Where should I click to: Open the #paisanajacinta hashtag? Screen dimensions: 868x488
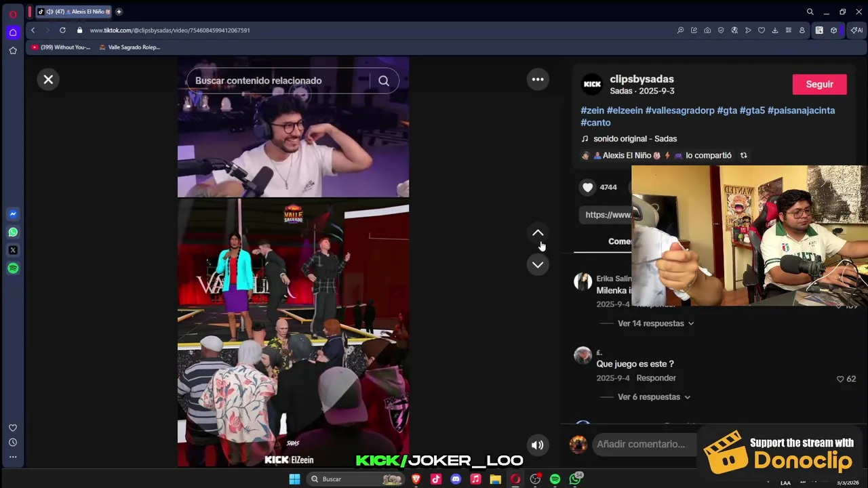tap(801, 110)
